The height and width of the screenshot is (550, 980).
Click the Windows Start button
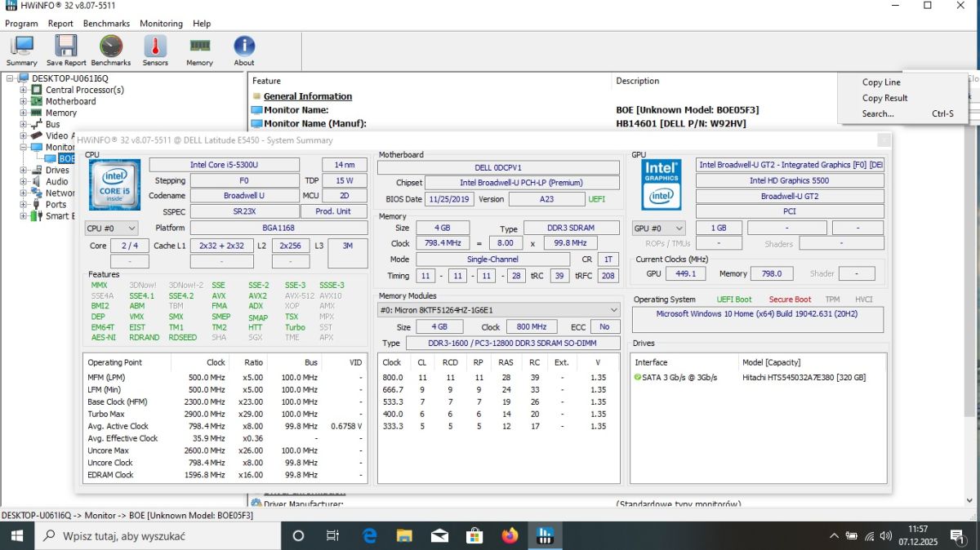16,536
